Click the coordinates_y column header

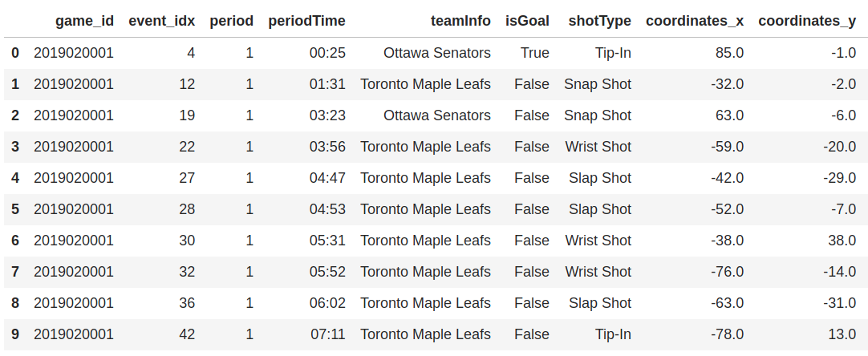808,21
